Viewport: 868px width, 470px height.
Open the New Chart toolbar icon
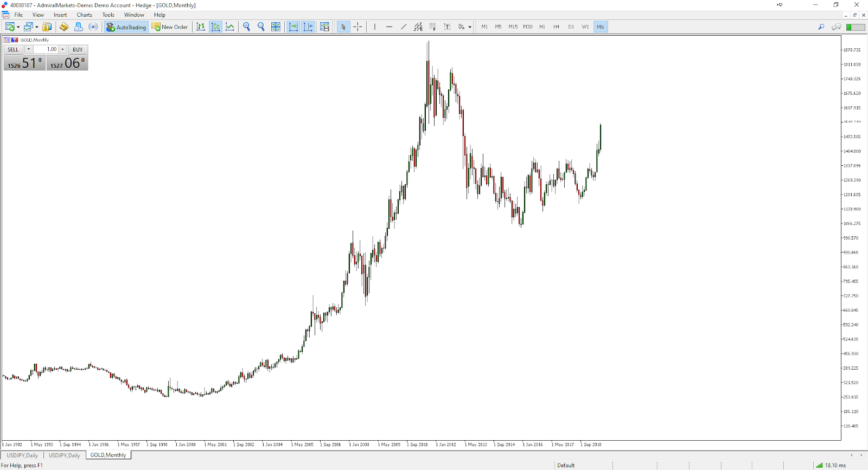(10, 27)
